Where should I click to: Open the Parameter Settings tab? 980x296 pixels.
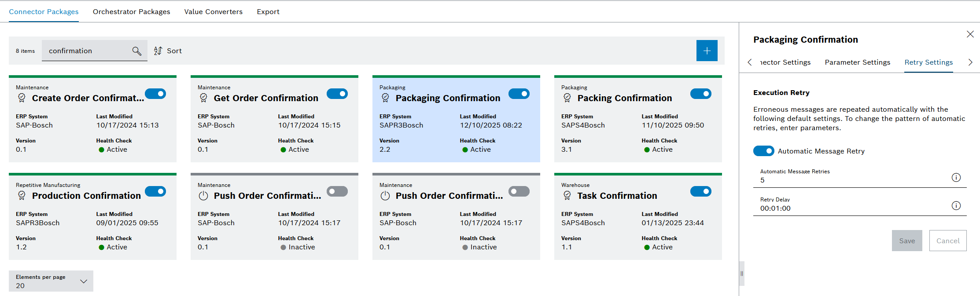pyautogui.click(x=857, y=62)
